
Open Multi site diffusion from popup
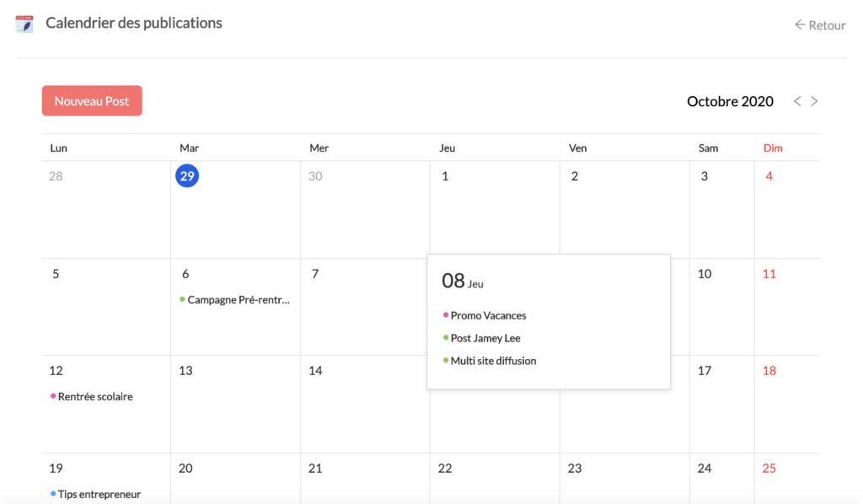[493, 361]
